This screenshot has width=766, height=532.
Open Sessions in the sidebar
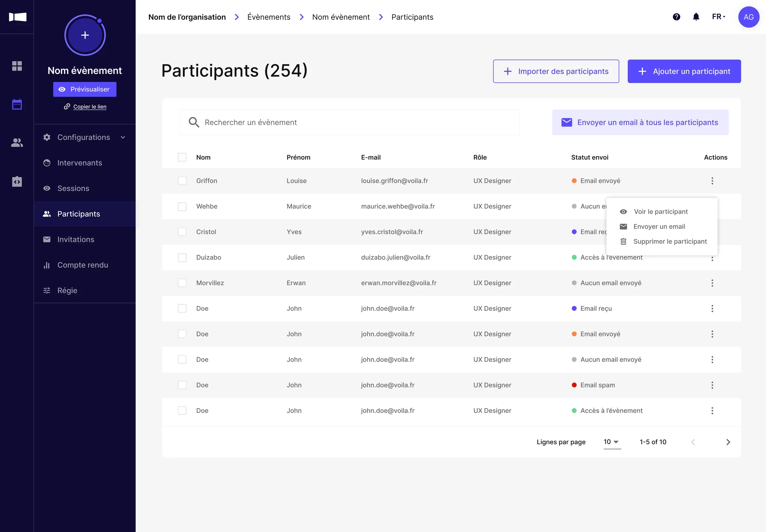click(x=85, y=188)
